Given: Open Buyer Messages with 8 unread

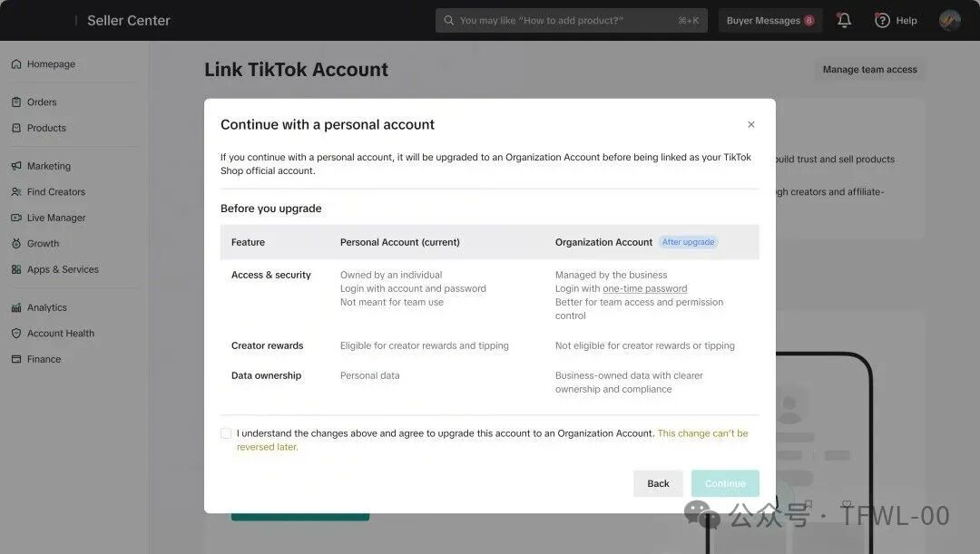Looking at the screenshot, I should coord(770,21).
